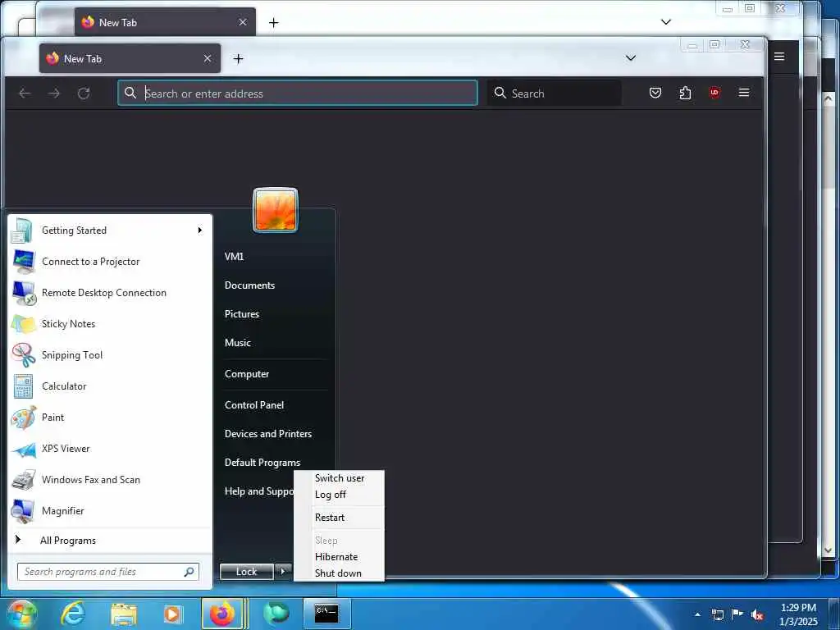The width and height of the screenshot is (840, 630).
Task: Open Getting Started from Start menu
Action: click(110, 231)
